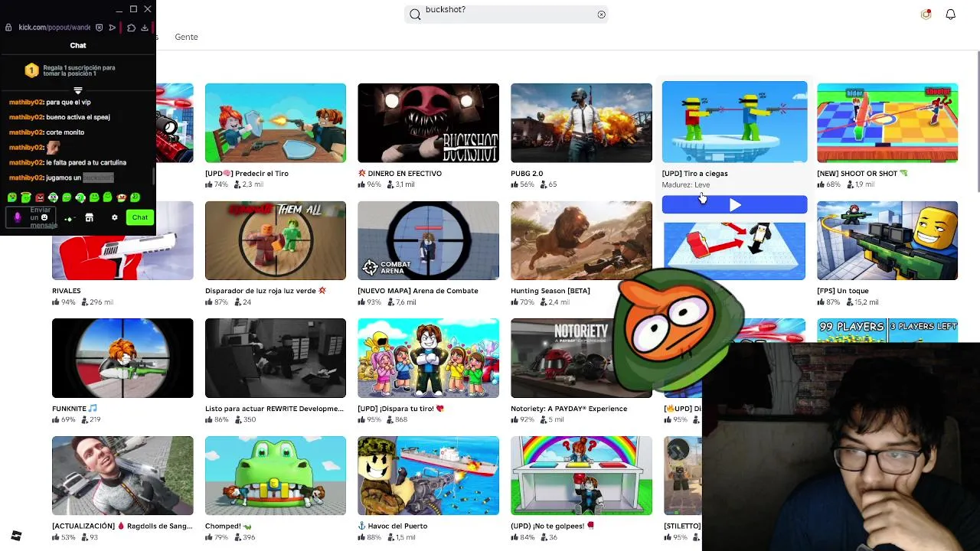980x551 pixels.
Task: Maximize the Kick chat popup window
Action: click(x=133, y=9)
